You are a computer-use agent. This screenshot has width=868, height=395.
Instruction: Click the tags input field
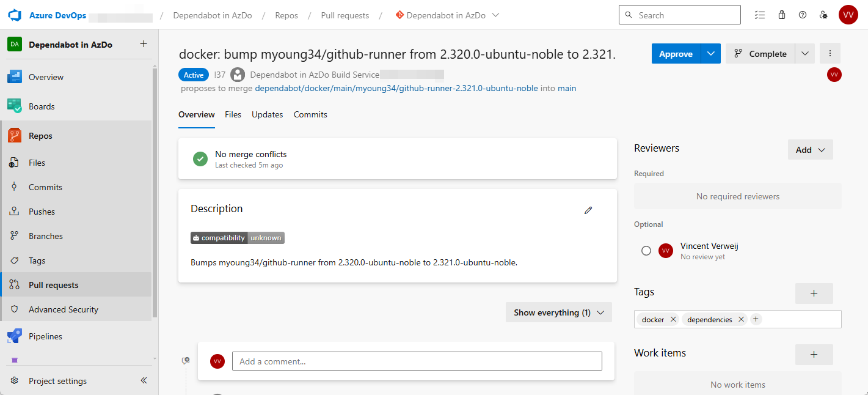tap(738, 319)
